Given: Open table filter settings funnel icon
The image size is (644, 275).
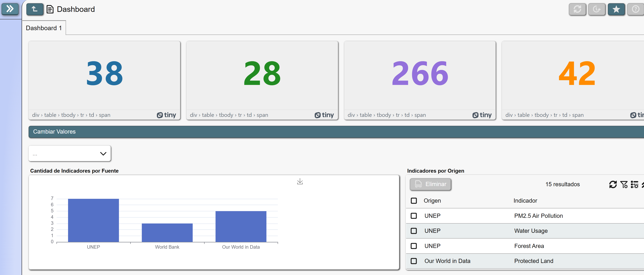Looking at the screenshot, I should [x=624, y=184].
